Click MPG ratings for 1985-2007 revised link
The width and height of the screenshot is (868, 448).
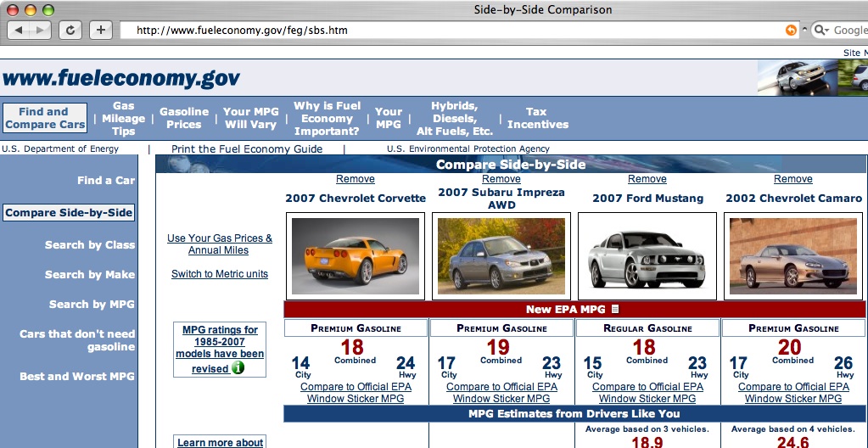click(220, 350)
